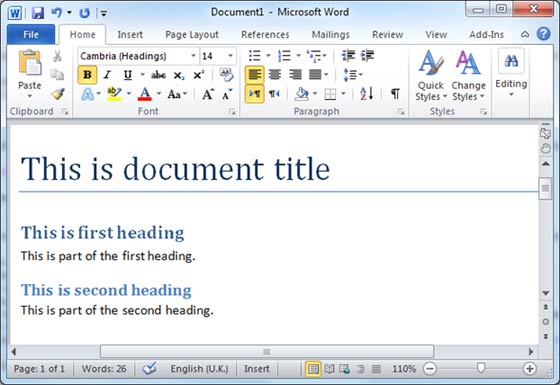The image size is (560, 385).
Task: Click the Save icon in Quick Access
Action: [38, 13]
